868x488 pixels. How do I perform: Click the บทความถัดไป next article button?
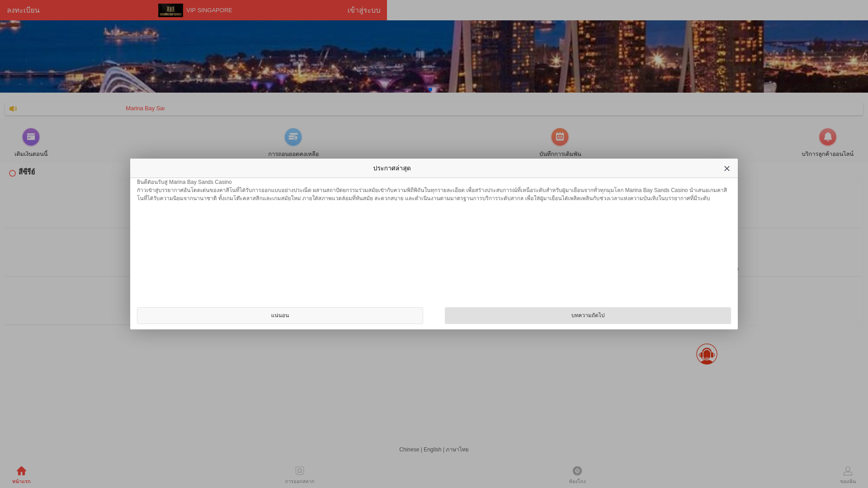pyautogui.click(x=588, y=315)
